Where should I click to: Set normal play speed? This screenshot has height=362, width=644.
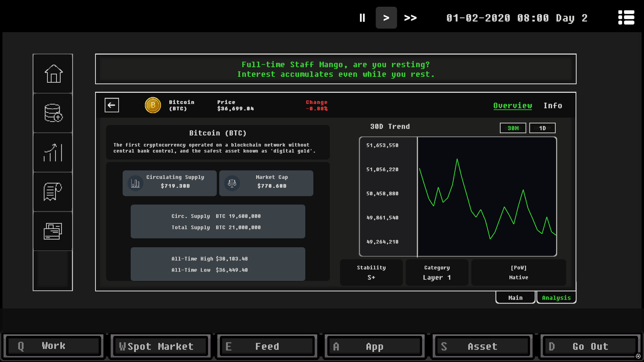pyautogui.click(x=386, y=18)
